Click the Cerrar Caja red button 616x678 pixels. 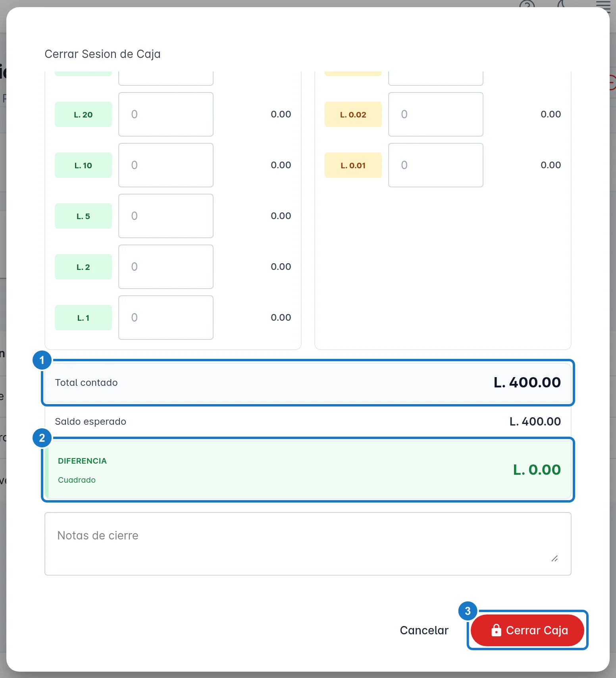click(x=527, y=630)
